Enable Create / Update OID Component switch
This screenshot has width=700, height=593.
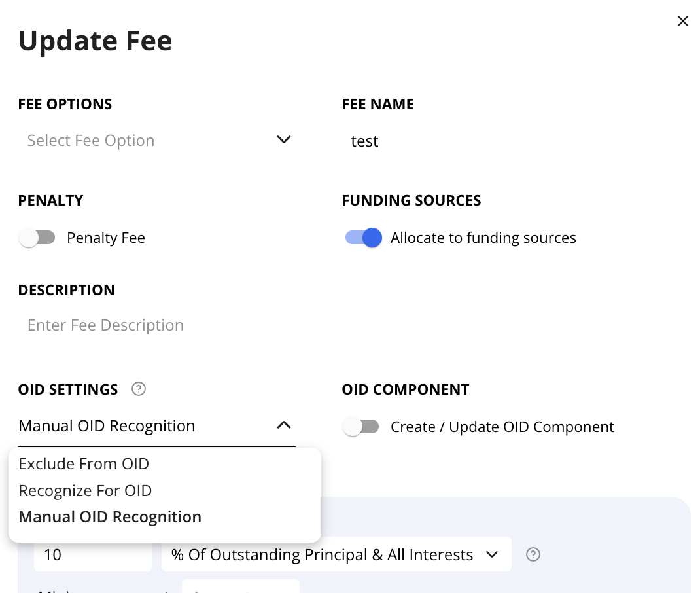[360, 427]
